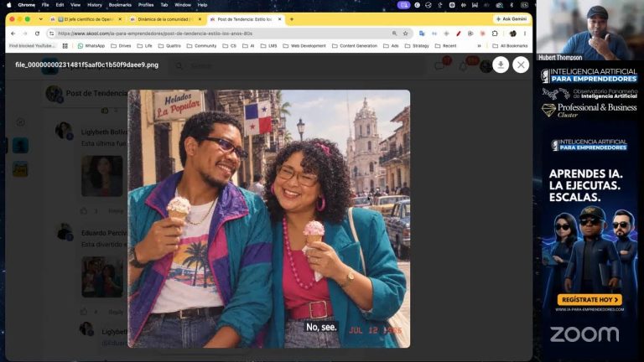Click the zoom magnifier icon in address bar
Viewport: 644px width, 362px height.
(x=394, y=34)
